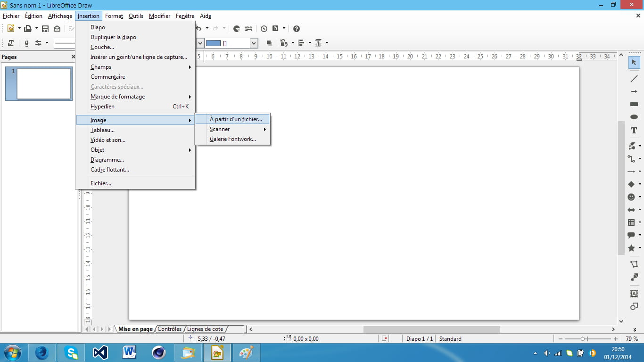Click the document-modified status bar indicator
The image size is (644, 362).
click(x=385, y=338)
